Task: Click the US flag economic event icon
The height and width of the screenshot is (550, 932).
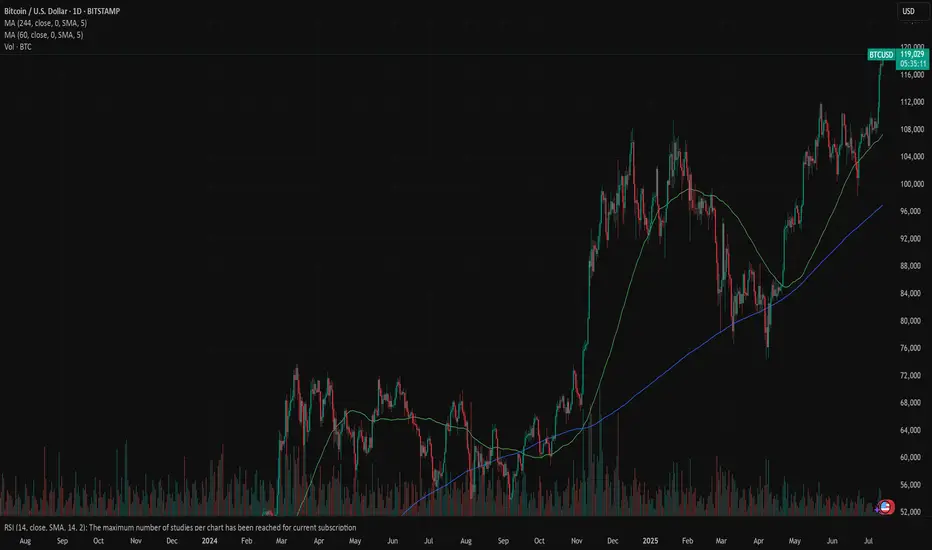Action: pos(885,507)
